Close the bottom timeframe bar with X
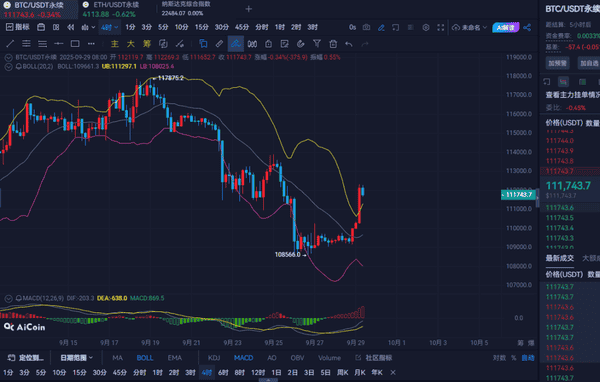 [x=393, y=372]
